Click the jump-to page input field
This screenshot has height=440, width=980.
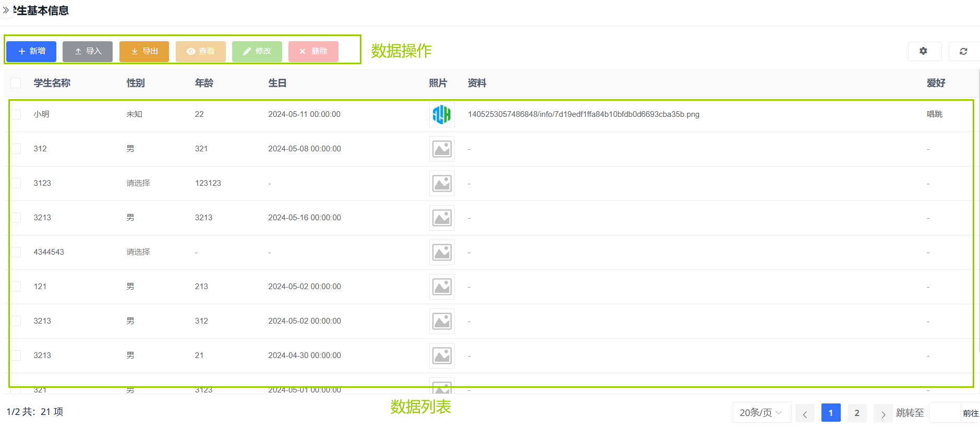point(945,412)
